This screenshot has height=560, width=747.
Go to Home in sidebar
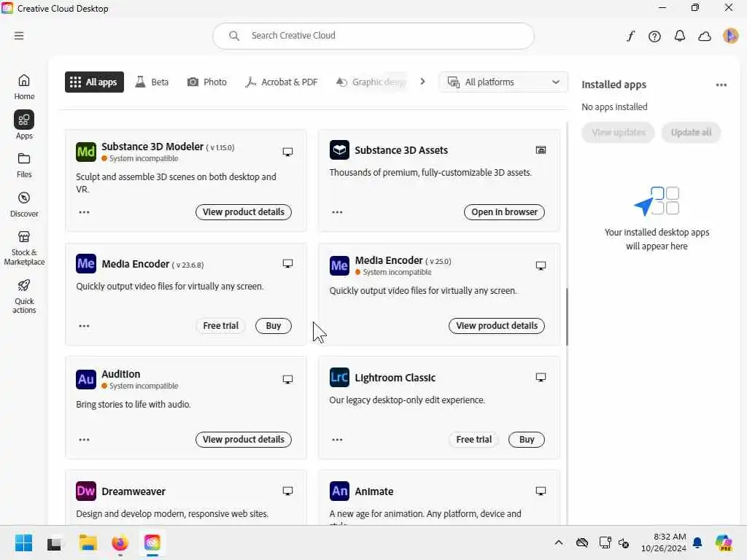pyautogui.click(x=24, y=87)
